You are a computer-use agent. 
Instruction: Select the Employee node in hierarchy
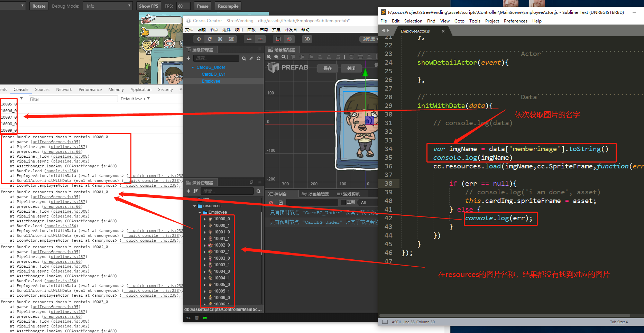[211, 81]
